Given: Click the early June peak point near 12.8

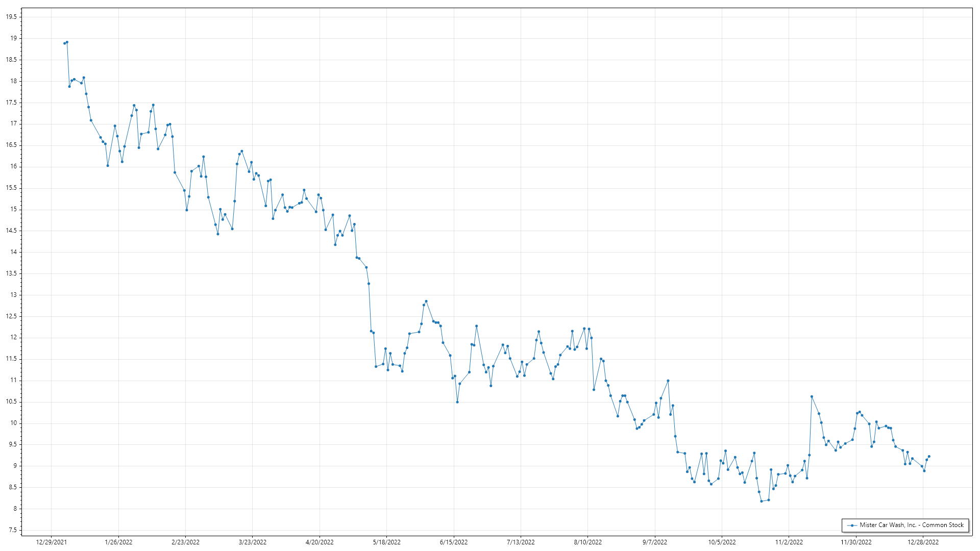Looking at the screenshot, I should [426, 301].
